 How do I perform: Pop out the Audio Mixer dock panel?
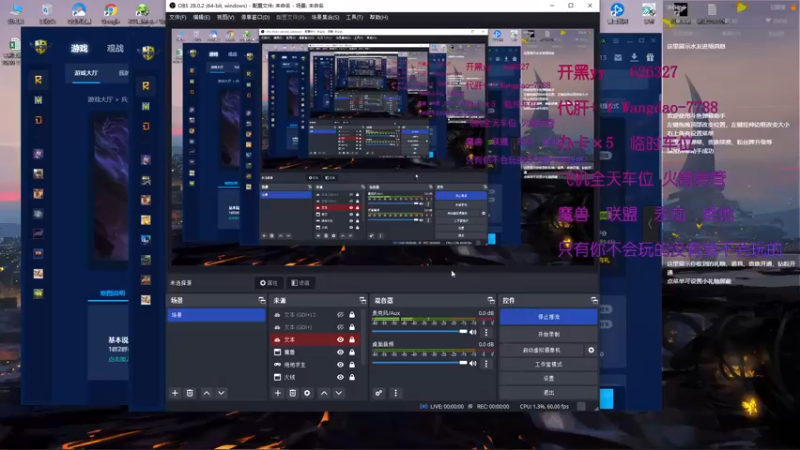click(x=491, y=301)
